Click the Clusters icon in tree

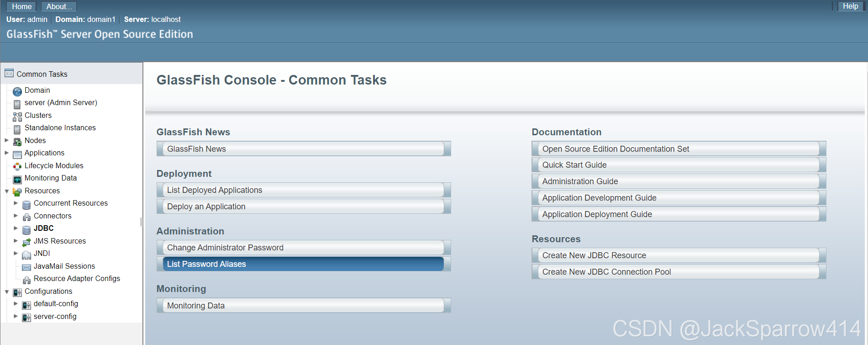pos(17,117)
